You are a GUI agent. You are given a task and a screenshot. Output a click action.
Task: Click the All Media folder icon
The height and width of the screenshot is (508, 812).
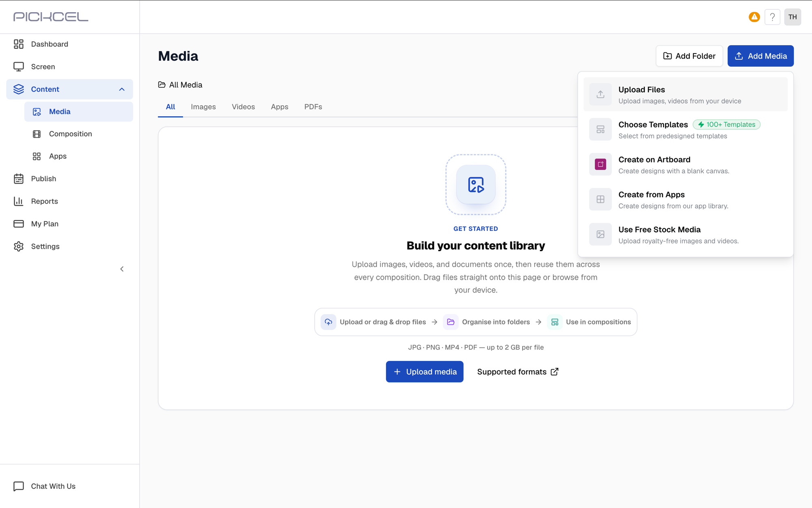(x=162, y=85)
